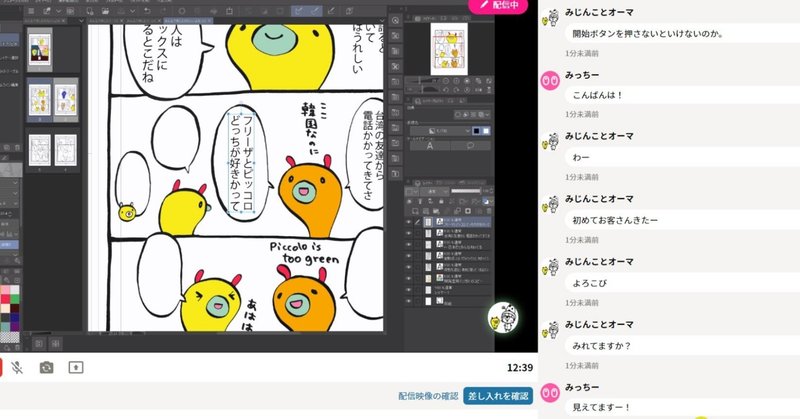The height and width of the screenshot is (419, 800).
Task: Adjust the layer opacity slider in the layer panel
Action: point(466,191)
